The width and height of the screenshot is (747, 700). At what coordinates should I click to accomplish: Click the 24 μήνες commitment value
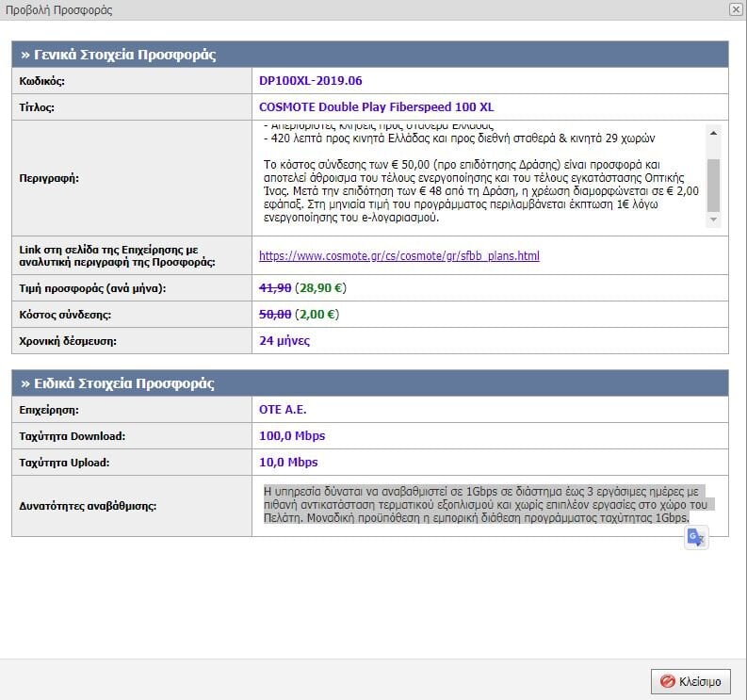(x=284, y=341)
